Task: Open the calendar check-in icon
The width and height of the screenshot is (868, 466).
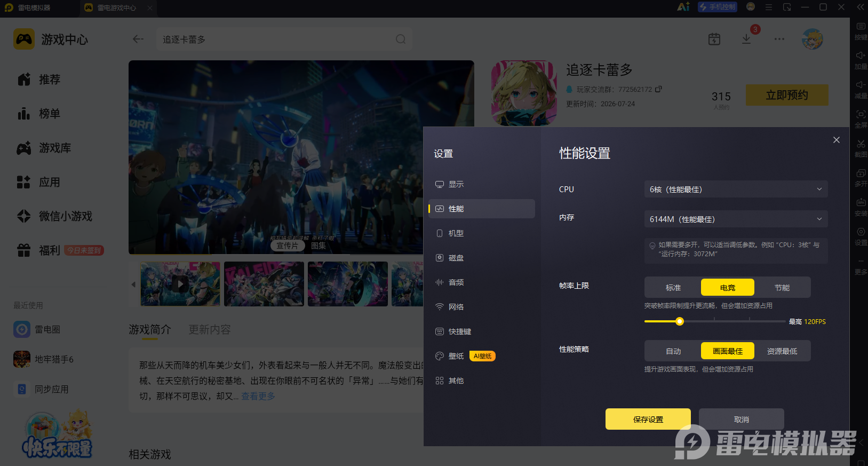Action: (714, 39)
